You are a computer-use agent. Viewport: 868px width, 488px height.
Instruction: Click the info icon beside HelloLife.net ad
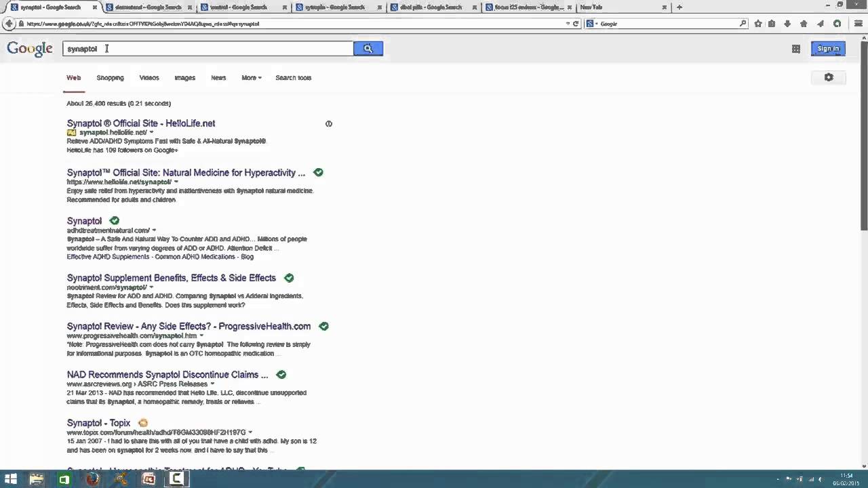(329, 124)
